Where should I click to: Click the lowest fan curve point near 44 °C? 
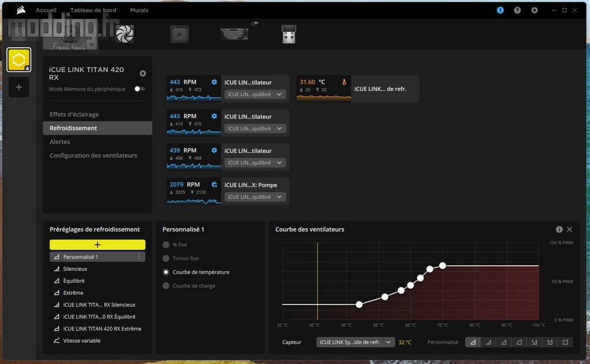[x=360, y=305]
